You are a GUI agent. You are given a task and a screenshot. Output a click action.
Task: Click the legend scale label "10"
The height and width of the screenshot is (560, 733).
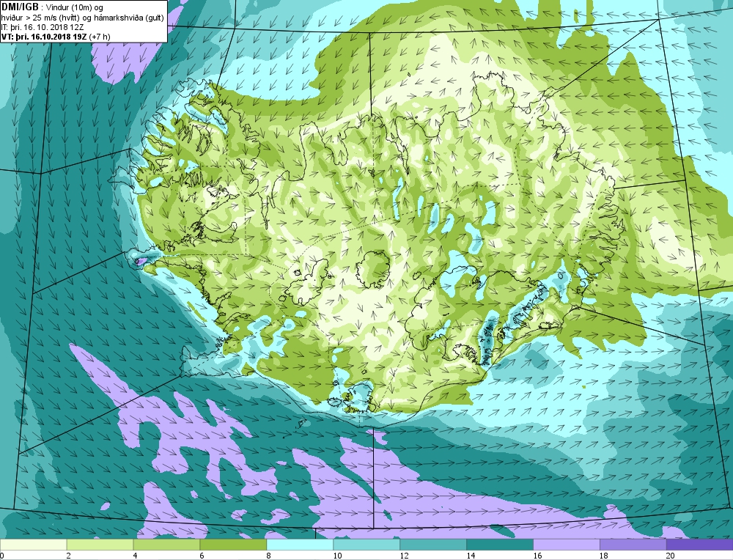pos(337,556)
